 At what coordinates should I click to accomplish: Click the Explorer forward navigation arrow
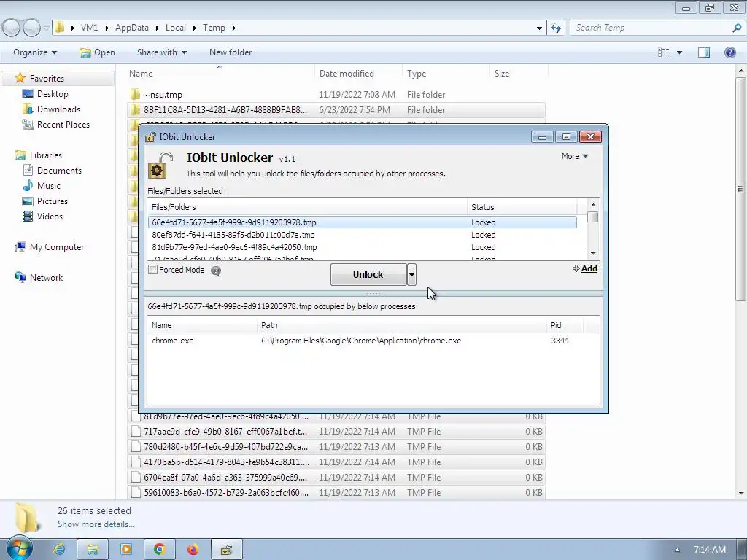coord(32,28)
